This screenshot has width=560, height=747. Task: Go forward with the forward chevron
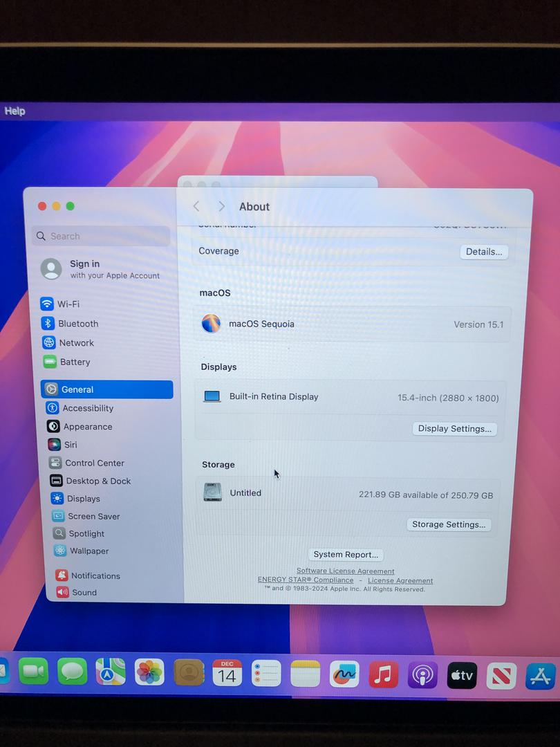coord(221,206)
